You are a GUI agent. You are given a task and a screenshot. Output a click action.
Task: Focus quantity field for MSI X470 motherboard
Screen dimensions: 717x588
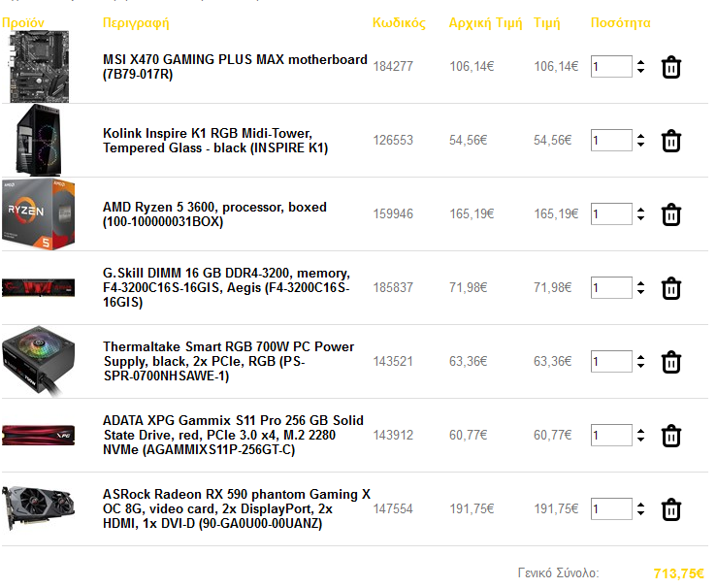611,67
